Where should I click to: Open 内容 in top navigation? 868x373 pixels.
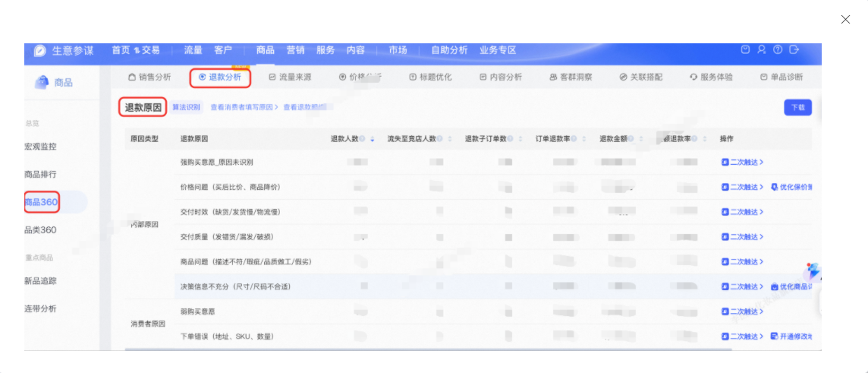click(x=355, y=50)
